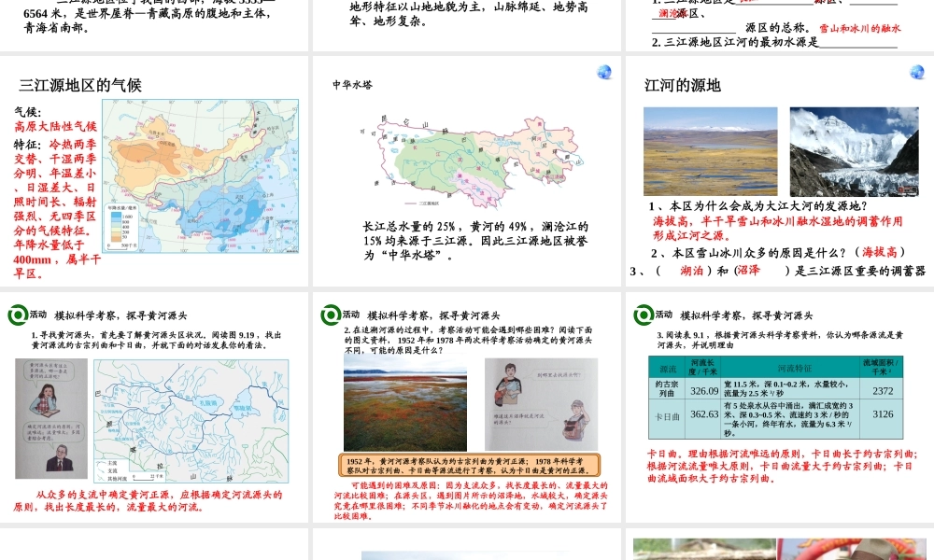The width and height of the screenshot is (934, 560).
Task: Click the 气候: label
Action: click(x=27, y=111)
